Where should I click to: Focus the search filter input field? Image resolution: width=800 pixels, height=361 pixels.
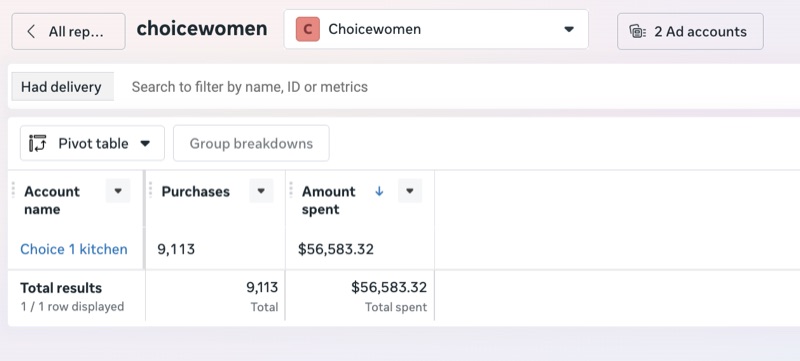(x=459, y=87)
